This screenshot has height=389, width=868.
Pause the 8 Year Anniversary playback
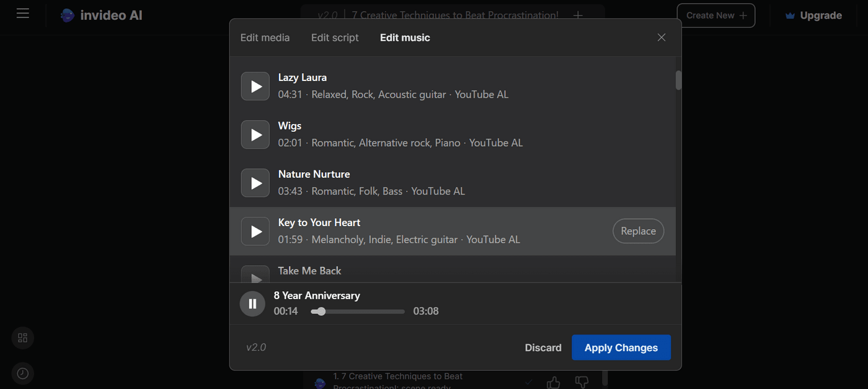click(x=252, y=304)
